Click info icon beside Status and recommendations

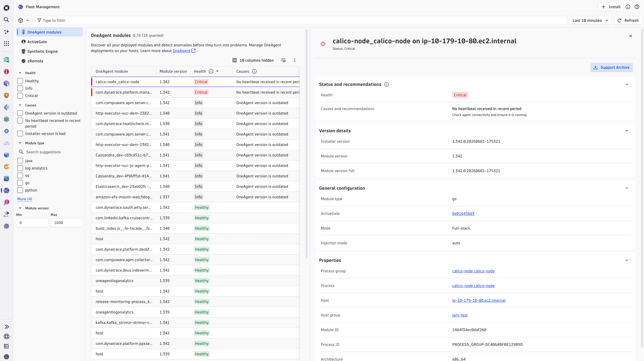click(387, 84)
